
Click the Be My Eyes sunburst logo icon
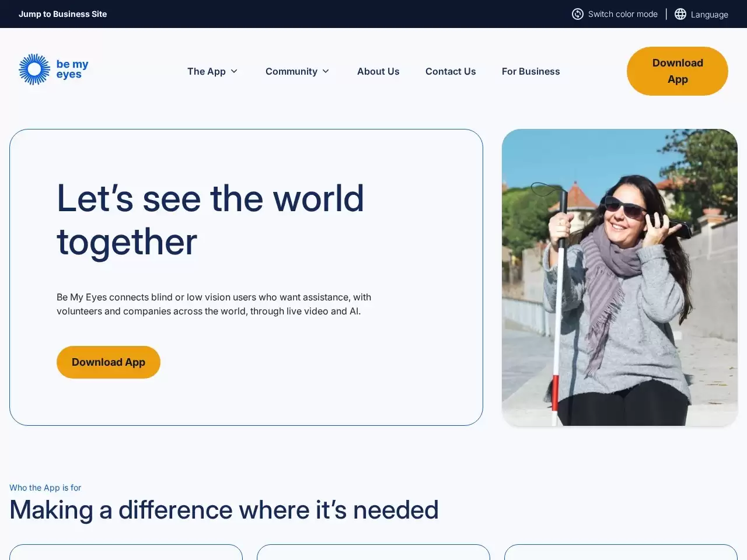click(x=35, y=69)
